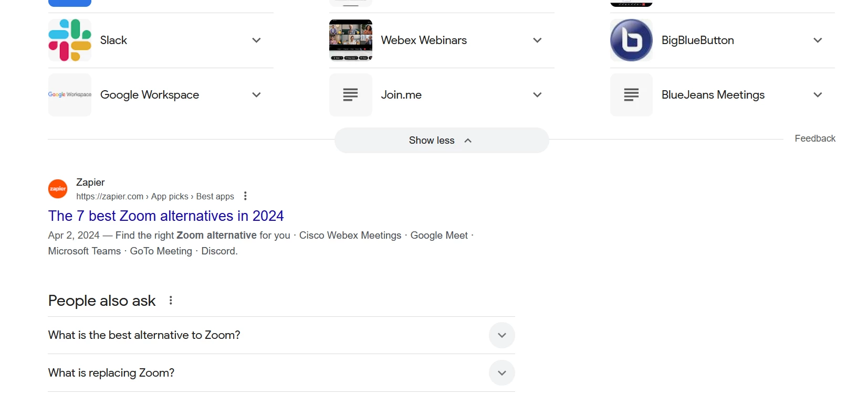The width and height of the screenshot is (868, 395).
Task: Open the three-dot menu beside Zapier URL
Action: click(245, 196)
